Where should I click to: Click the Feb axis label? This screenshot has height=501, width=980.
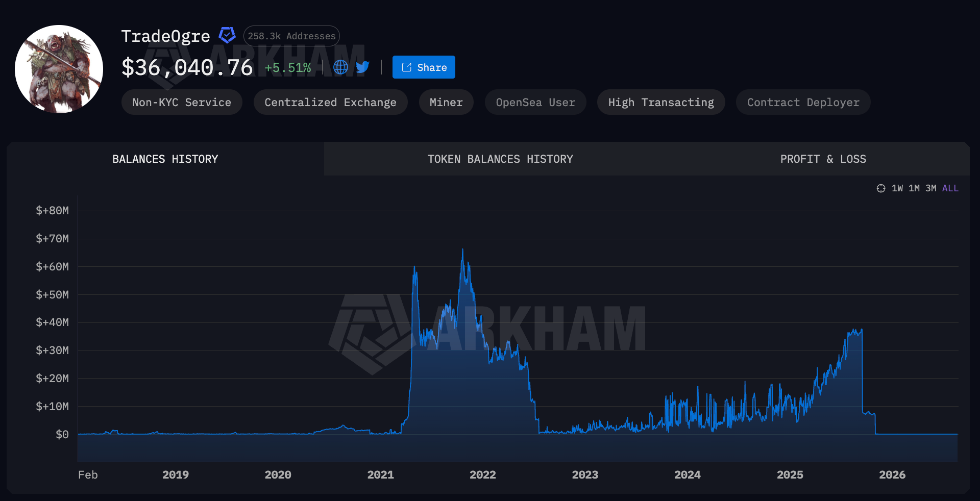tap(88, 474)
